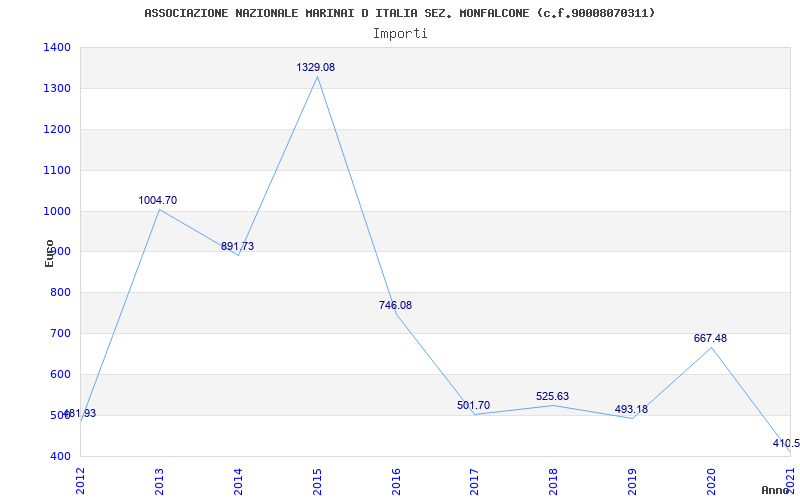Select the 2018 x-axis label
This screenshot has width=800, height=500.
pos(554,481)
